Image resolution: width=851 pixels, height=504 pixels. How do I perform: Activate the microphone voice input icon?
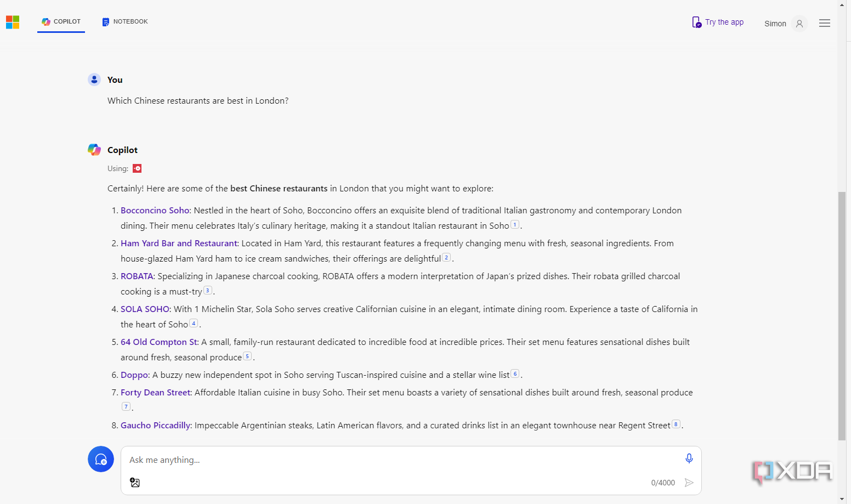pos(689,458)
